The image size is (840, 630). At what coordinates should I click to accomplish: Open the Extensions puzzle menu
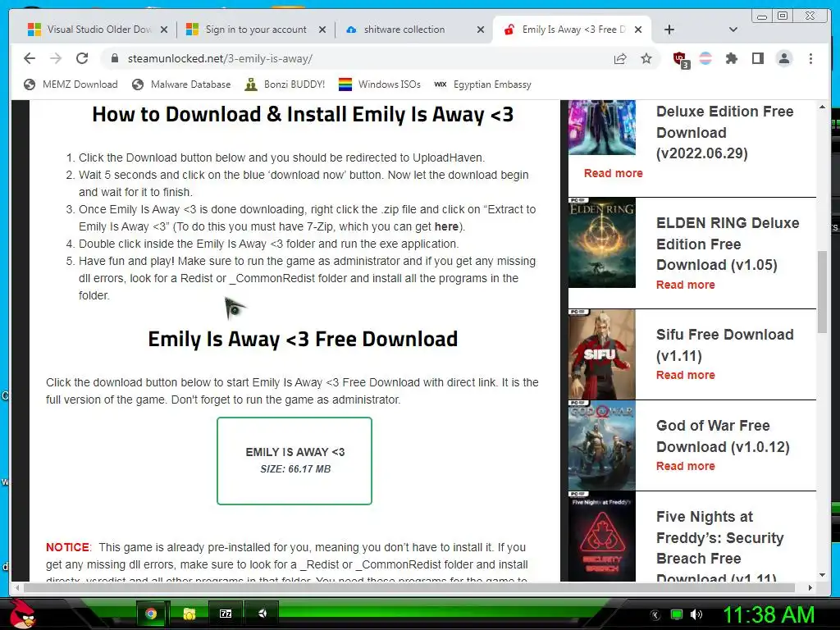coord(731,58)
